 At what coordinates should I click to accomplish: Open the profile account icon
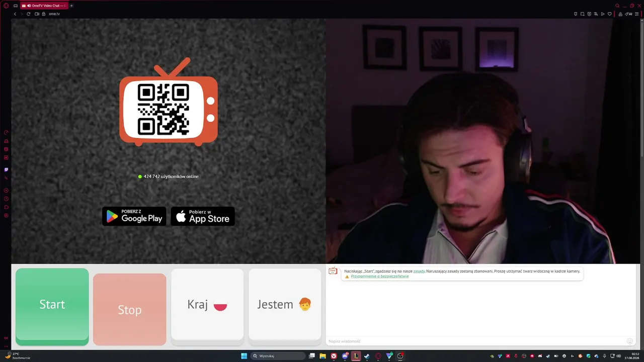(x=620, y=14)
